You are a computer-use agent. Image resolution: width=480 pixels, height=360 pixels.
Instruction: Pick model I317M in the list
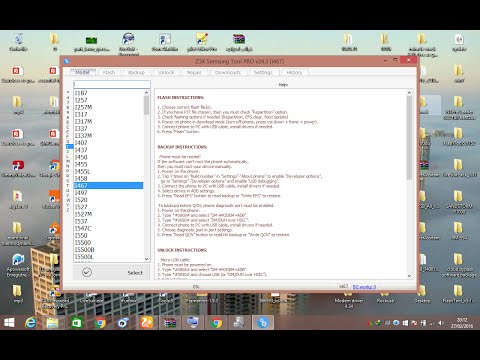[x=108, y=121]
